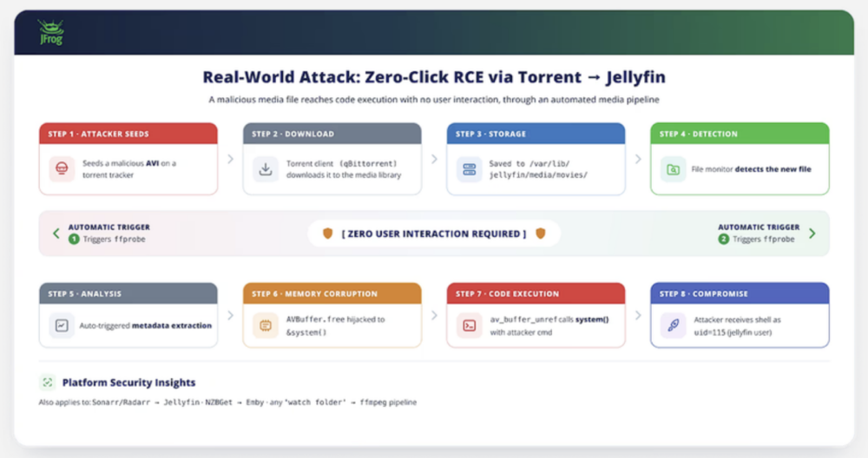The image size is (868, 458).
Task: Click the rocket icon in Step 8 card
Action: pyautogui.click(x=674, y=325)
